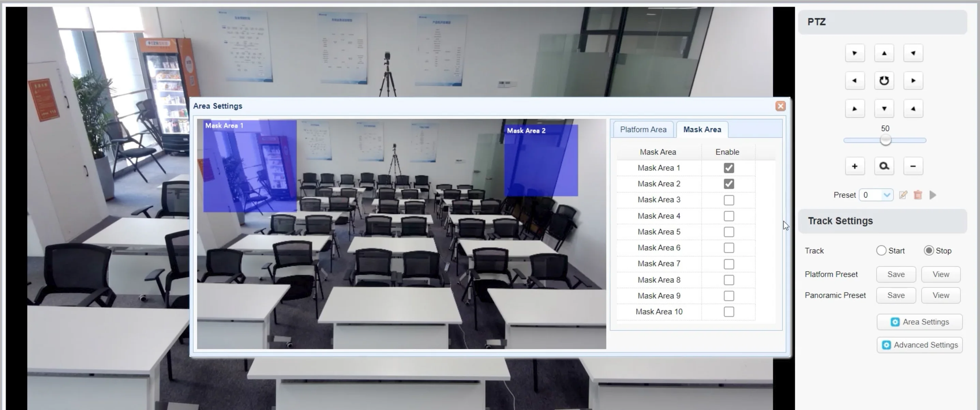Image resolution: width=980 pixels, height=410 pixels.
Task: Click the zoom out minus button
Action: click(913, 166)
